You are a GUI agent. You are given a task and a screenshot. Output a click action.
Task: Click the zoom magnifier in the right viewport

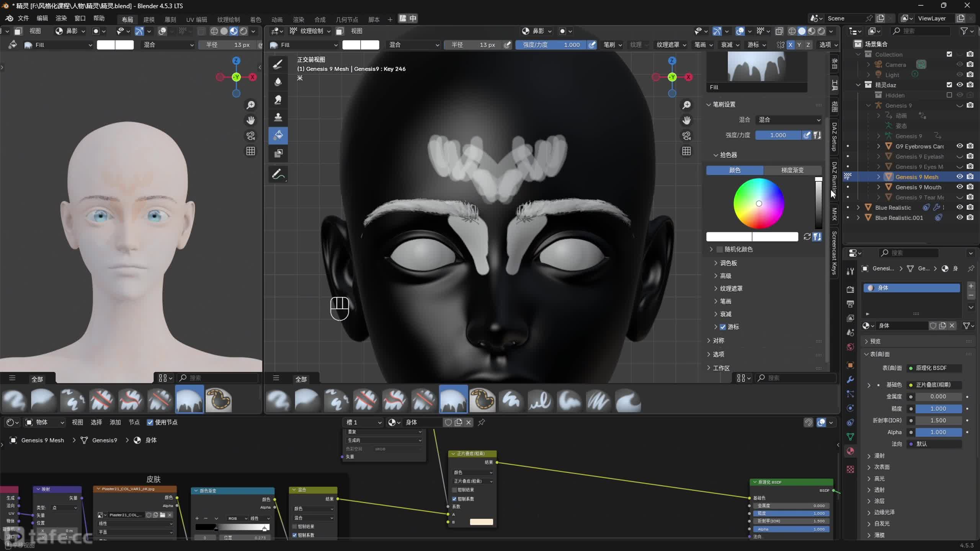coord(686,105)
